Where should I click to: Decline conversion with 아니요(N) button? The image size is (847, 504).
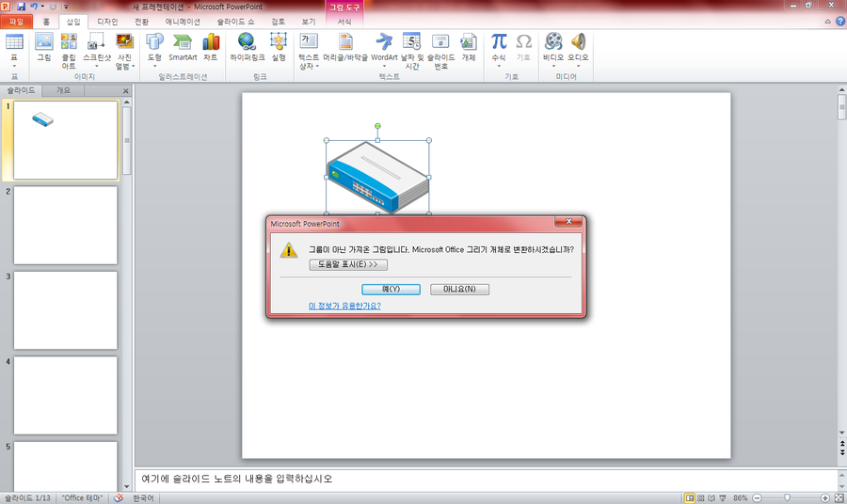click(459, 290)
